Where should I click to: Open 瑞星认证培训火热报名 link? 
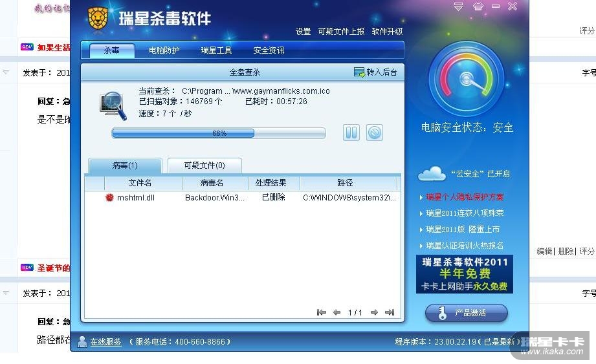pyautogui.click(x=465, y=246)
